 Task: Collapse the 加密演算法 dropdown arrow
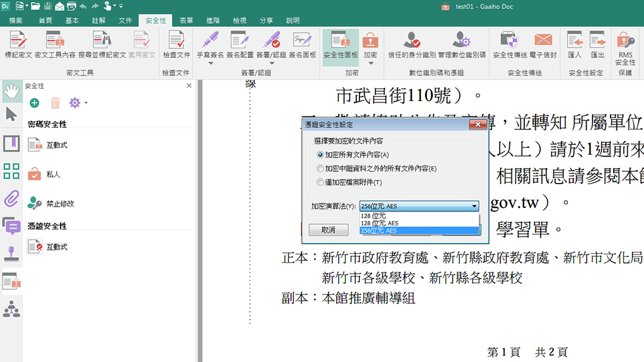[x=475, y=206]
